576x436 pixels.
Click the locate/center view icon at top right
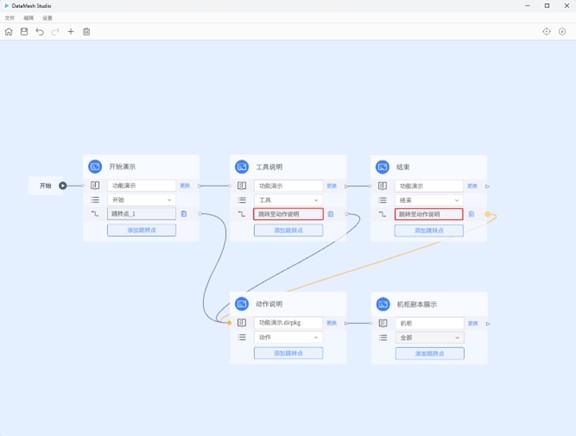[x=547, y=32]
